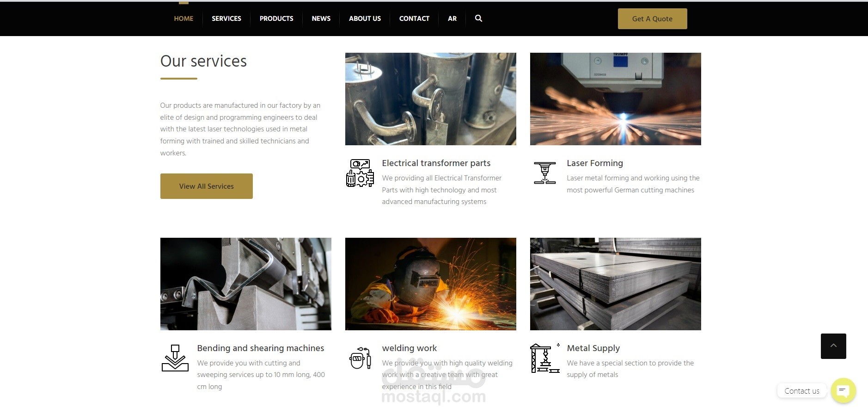
Task: Open the SERVICES menu item
Action: pos(226,19)
